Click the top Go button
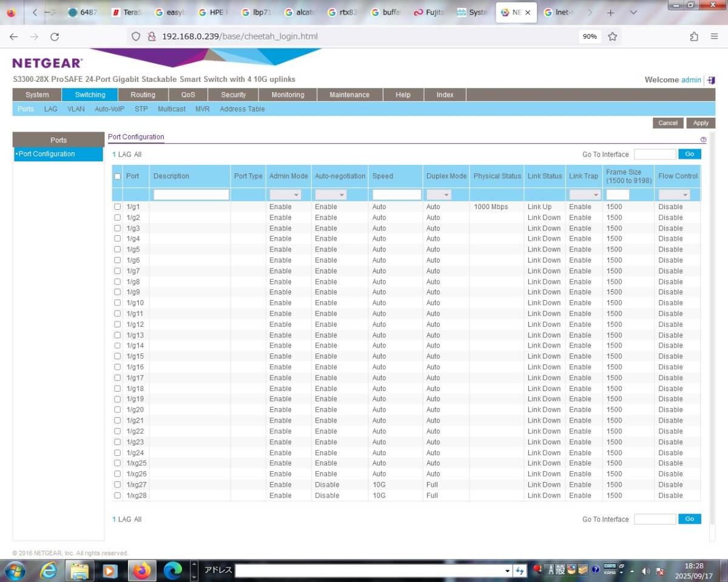 click(689, 154)
